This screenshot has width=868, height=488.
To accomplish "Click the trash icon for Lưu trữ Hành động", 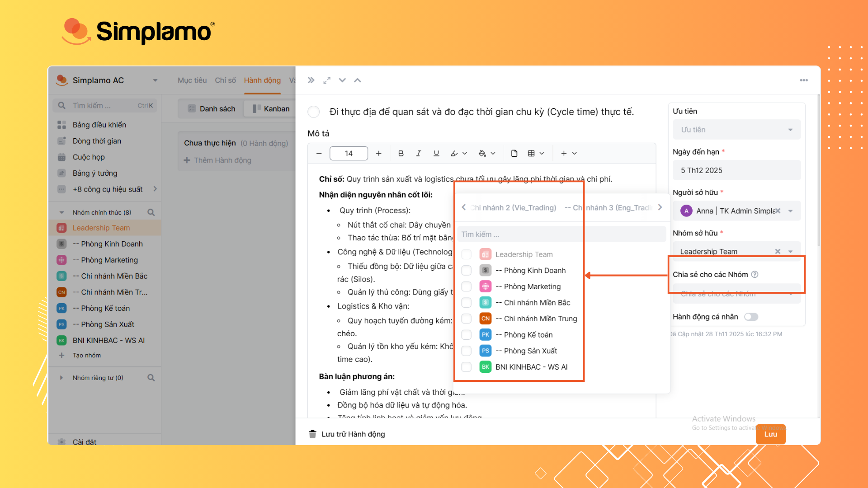I will point(312,434).
